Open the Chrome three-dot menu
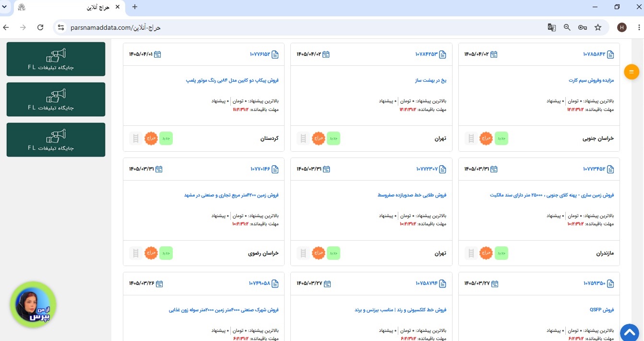Viewport: 644px width, 341px height. pyautogui.click(x=637, y=27)
